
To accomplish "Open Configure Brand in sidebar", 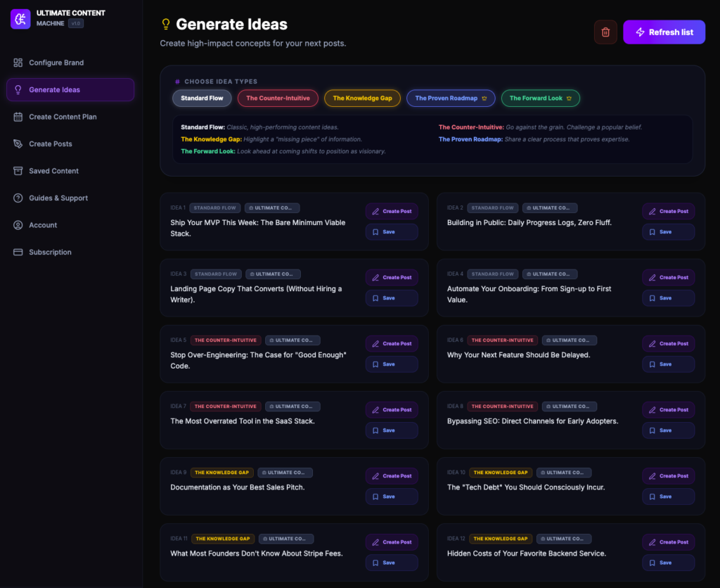I will pos(56,63).
